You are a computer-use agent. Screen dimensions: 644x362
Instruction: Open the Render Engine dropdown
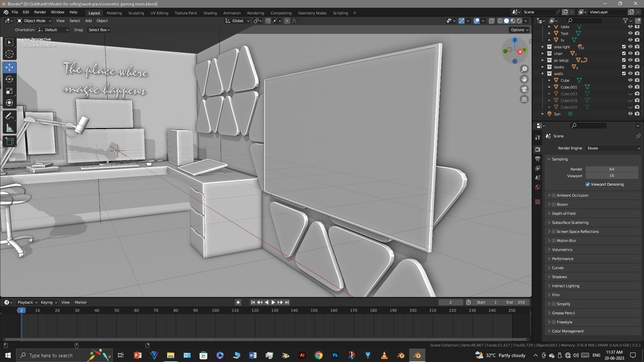(613, 148)
